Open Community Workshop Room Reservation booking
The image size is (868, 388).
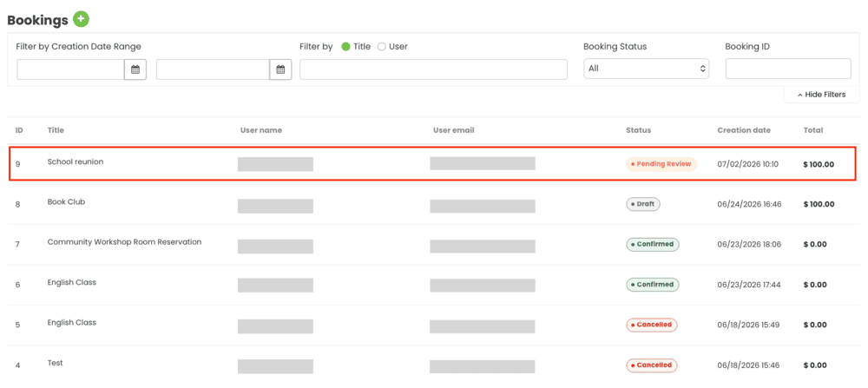pyautogui.click(x=124, y=242)
